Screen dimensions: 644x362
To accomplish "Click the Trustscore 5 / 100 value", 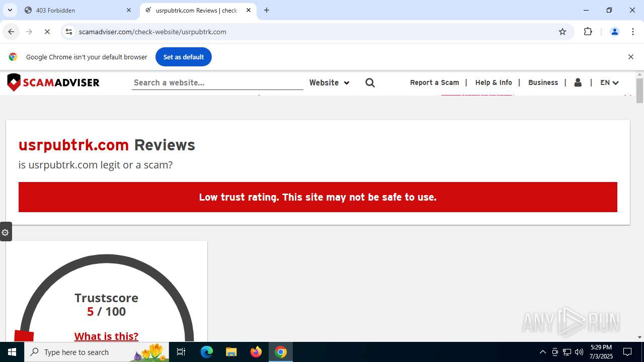I will click(x=107, y=312).
